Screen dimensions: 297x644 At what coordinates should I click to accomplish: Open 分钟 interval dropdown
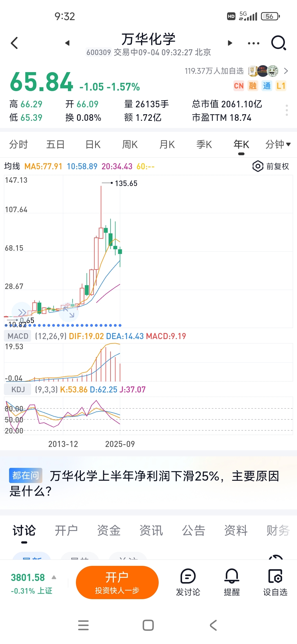pos(278,144)
